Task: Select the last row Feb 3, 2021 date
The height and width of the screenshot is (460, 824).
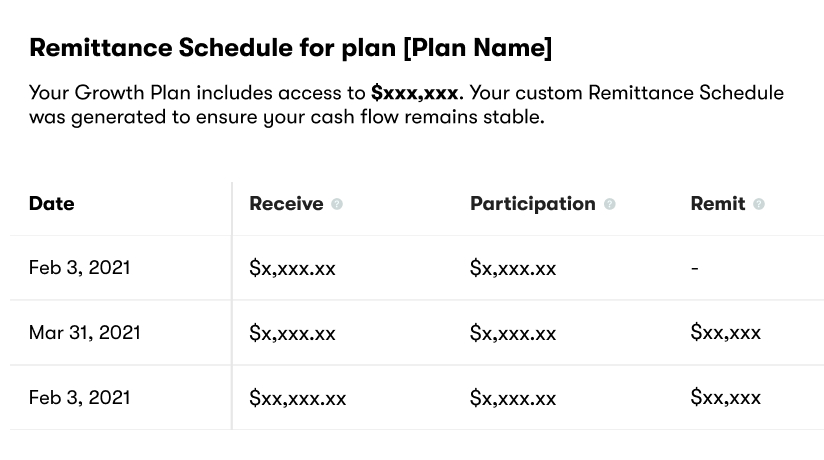Action: click(79, 397)
